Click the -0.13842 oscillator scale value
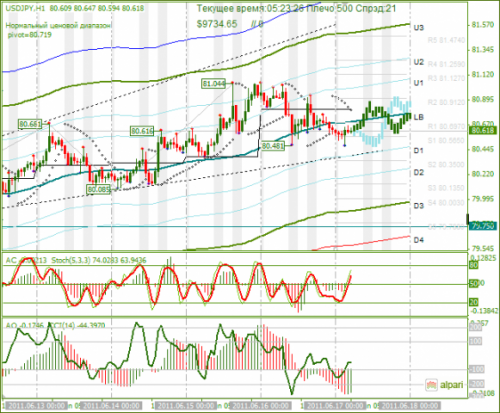This screenshot has height=413, width=500. pyautogui.click(x=484, y=311)
